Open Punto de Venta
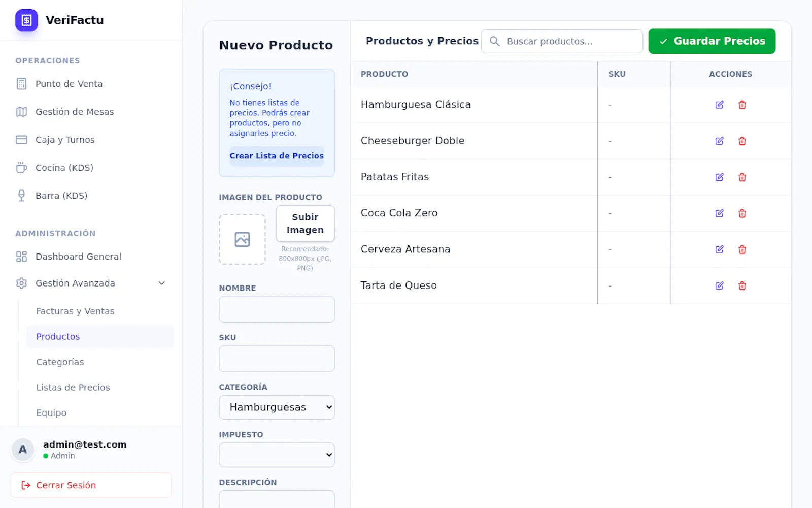 (x=91, y=84)
